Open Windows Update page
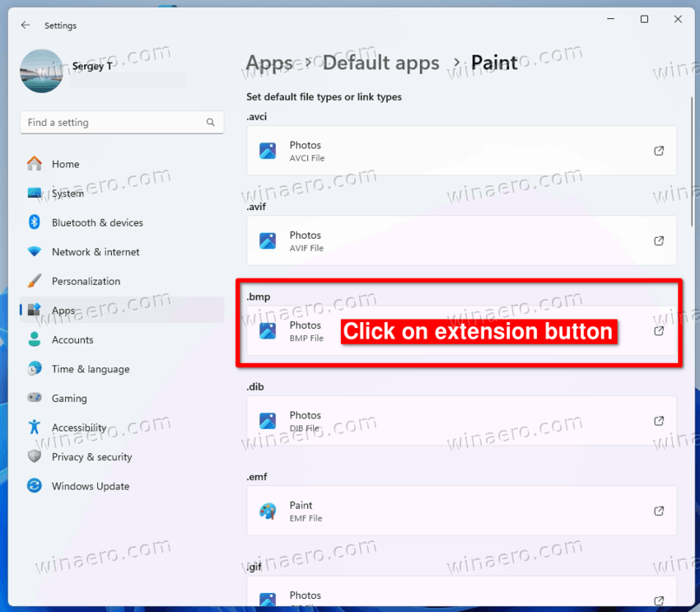The width and height of the screenshot is (700, 612). [122, 486]
